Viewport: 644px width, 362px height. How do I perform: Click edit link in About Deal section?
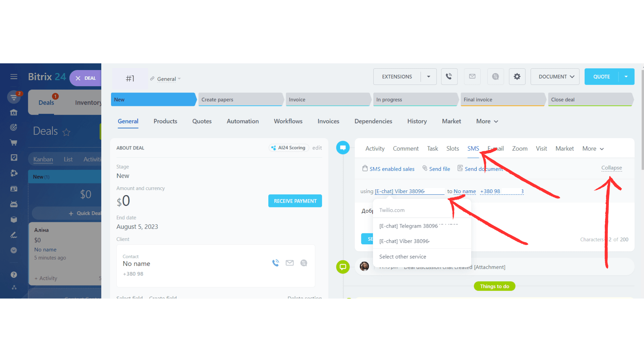click(x=317, y=148)
